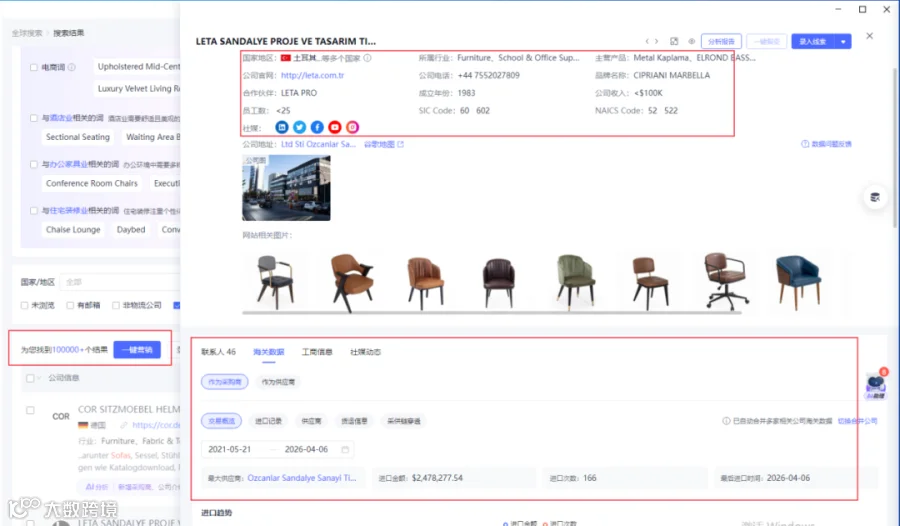
Task: Click the COR company logo
Action: 61,416
